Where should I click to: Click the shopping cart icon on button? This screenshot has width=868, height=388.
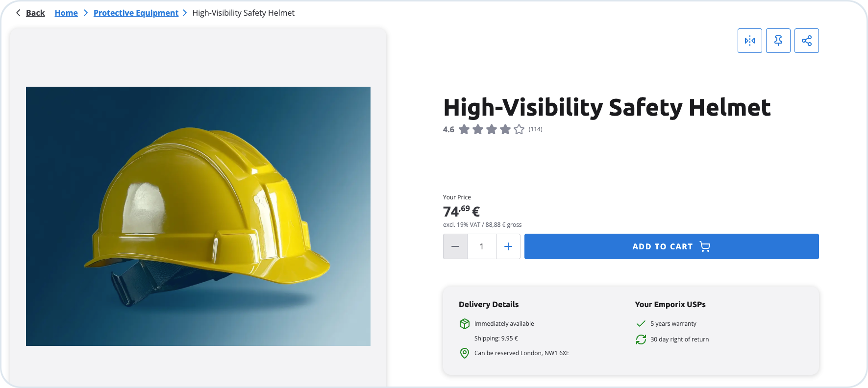[705, 246]
